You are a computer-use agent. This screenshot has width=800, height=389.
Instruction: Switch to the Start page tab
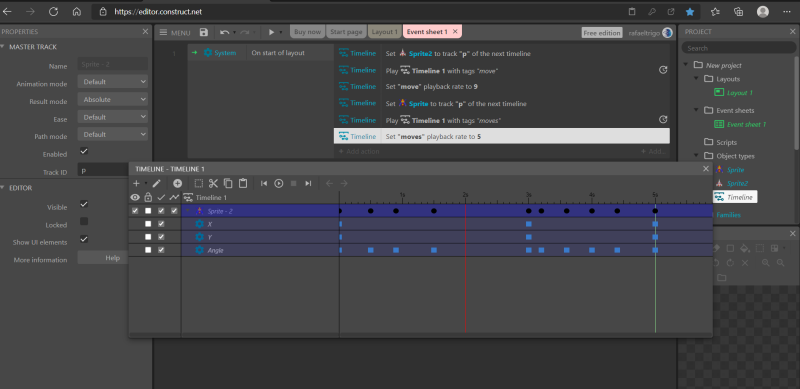click(346, 32)
